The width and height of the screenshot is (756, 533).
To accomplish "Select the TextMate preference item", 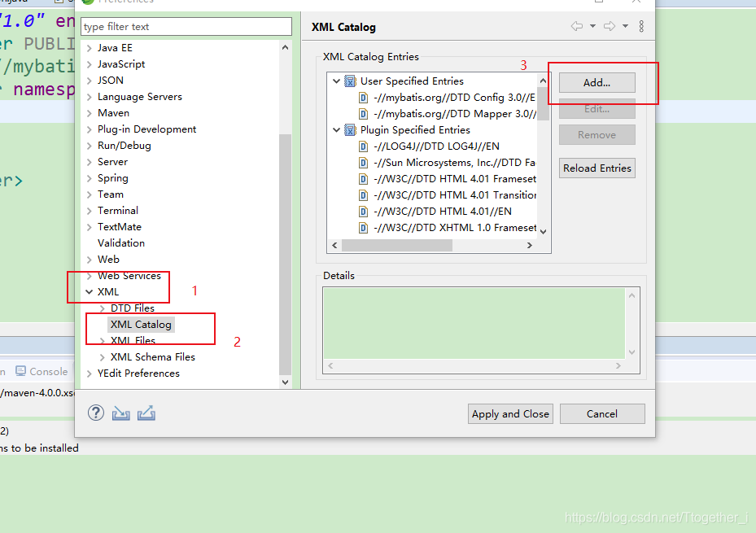I will click(119, 227).
